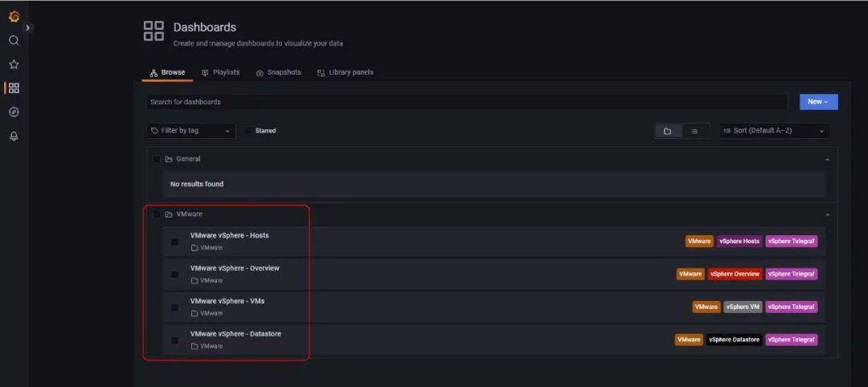Click vSphere Telegraf tag on Hosts row

point(791,241)
